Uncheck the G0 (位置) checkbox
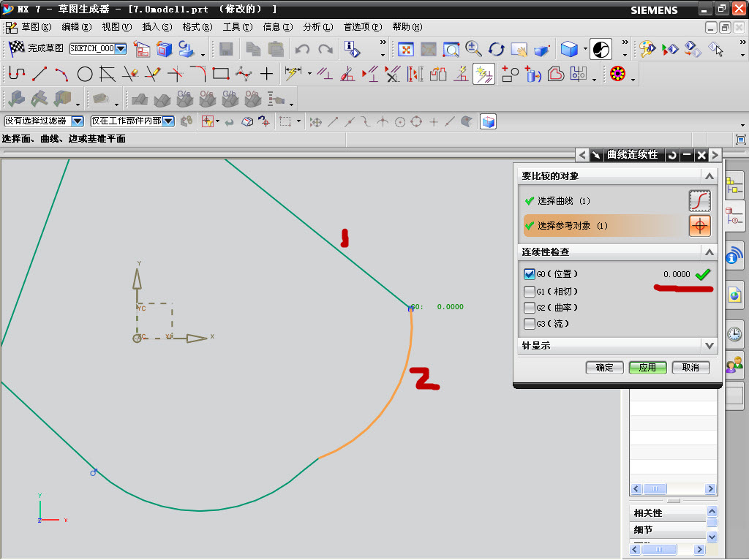The image size is (749, 560). point(529,274)
